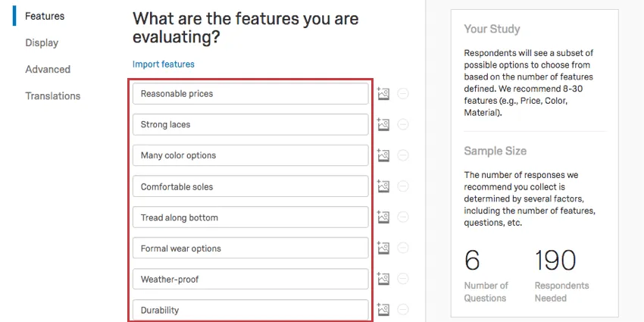This screenshot has width=644, height=322.
Task: Add image to Formal wear options feature
Action: [383, 249]
